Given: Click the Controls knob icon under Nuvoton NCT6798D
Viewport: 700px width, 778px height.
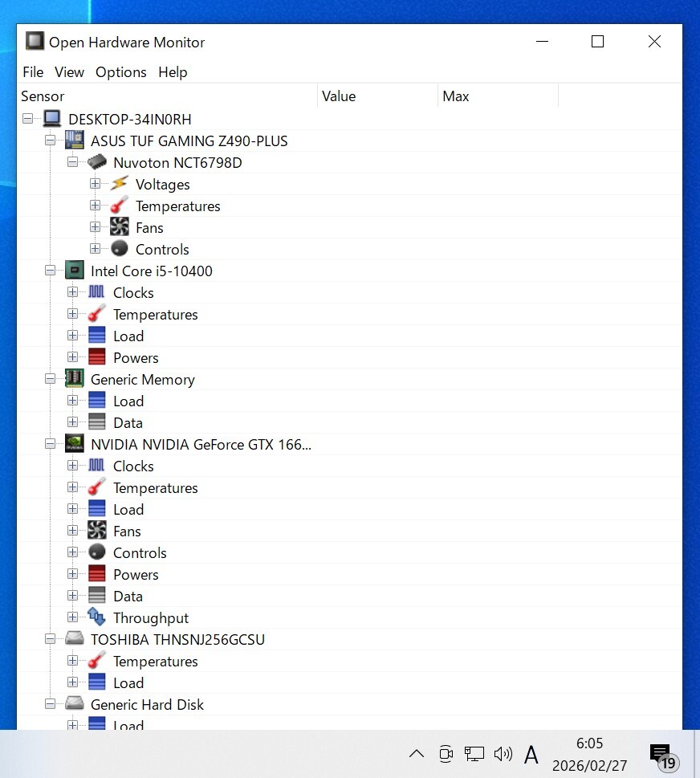Looking at the screenshot, I should click(x=119, y=248).
